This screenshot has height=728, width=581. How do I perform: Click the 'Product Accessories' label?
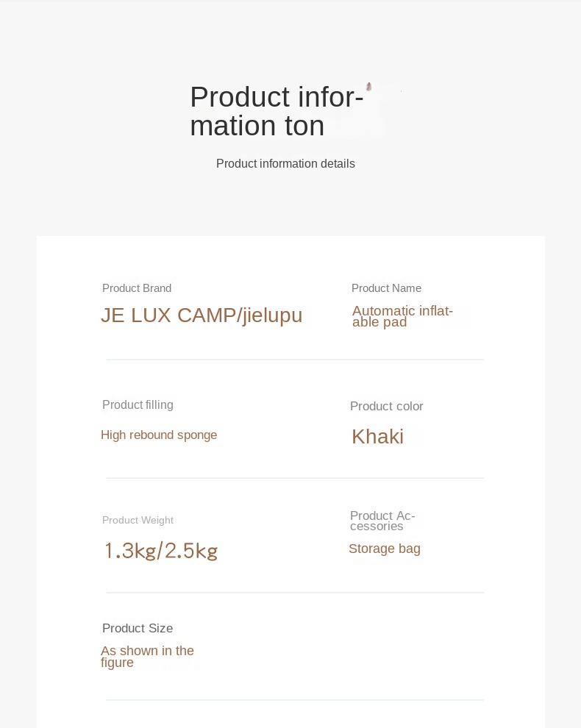coord(382,521)
